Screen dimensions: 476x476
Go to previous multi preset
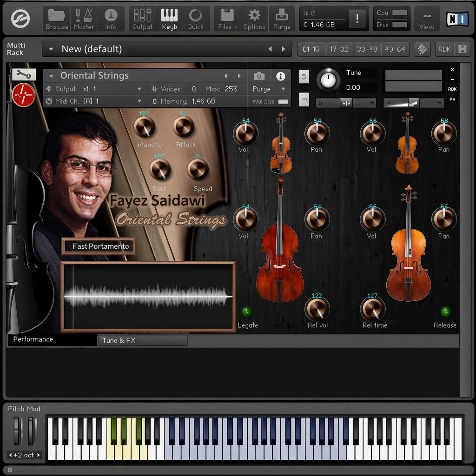coord(270,49)
